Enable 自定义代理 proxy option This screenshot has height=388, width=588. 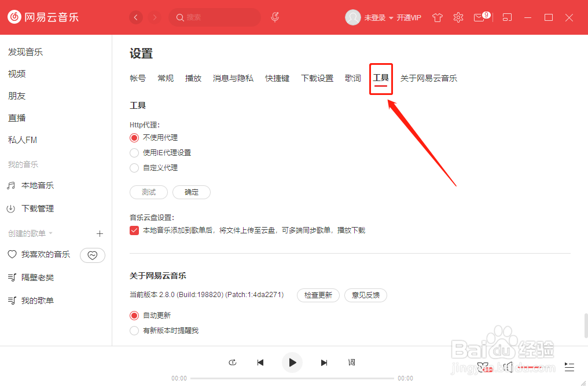pyautogui.click(x=134, y=168)
